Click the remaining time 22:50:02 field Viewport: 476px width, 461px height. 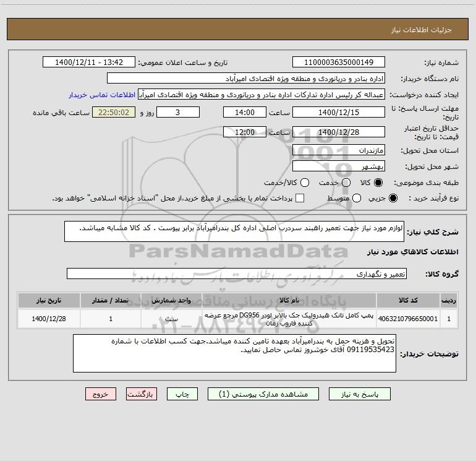pyautogui.click(x=114, y=112)
